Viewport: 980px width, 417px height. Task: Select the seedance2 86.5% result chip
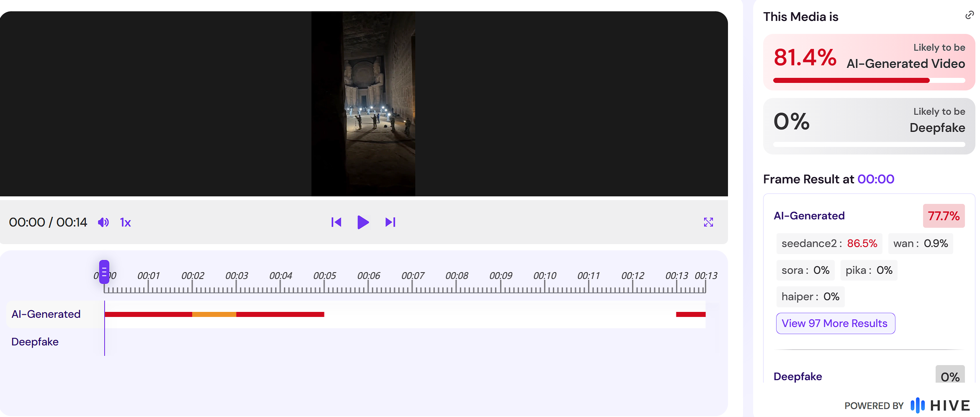pos(829,243)
